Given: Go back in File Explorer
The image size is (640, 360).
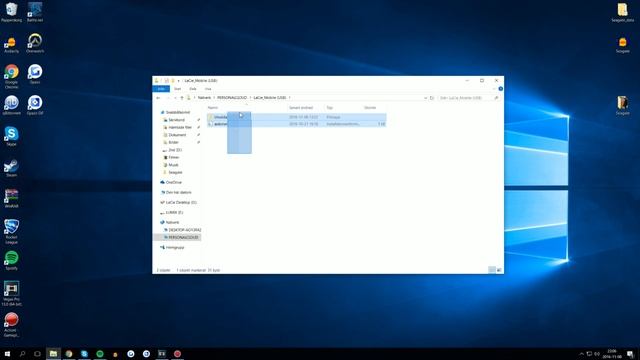Looking at the screenshot, I should pos(158,98).
